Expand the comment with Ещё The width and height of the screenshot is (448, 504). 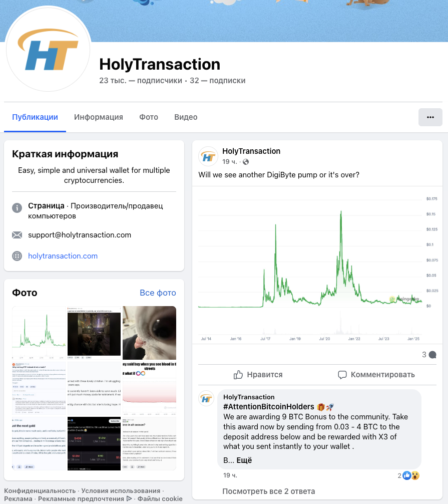[244, 460]
